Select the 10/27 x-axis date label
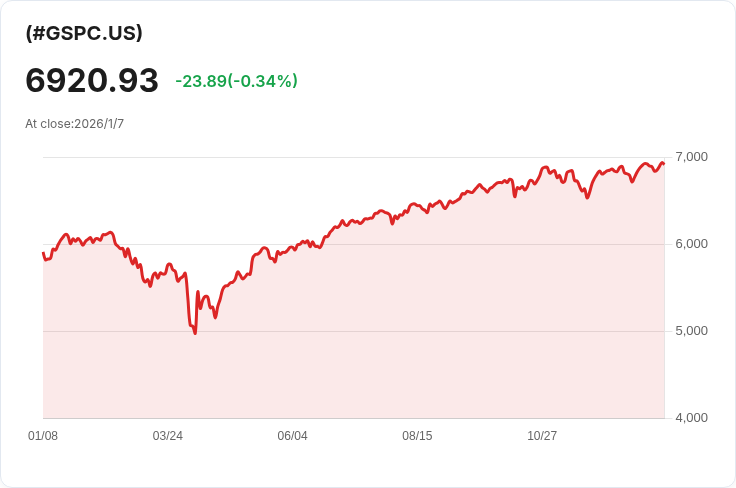 (542, 435)
